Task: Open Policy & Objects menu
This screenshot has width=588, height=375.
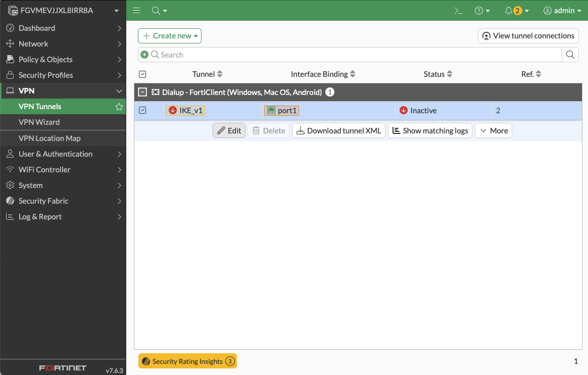Action: [63, 59]
